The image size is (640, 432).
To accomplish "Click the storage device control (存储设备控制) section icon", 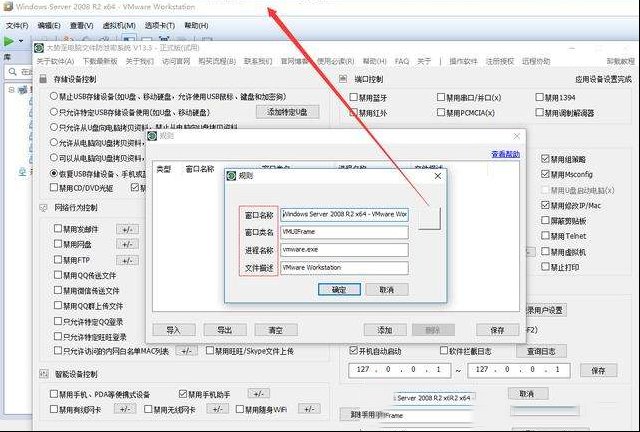I will [x=43, y=79].
